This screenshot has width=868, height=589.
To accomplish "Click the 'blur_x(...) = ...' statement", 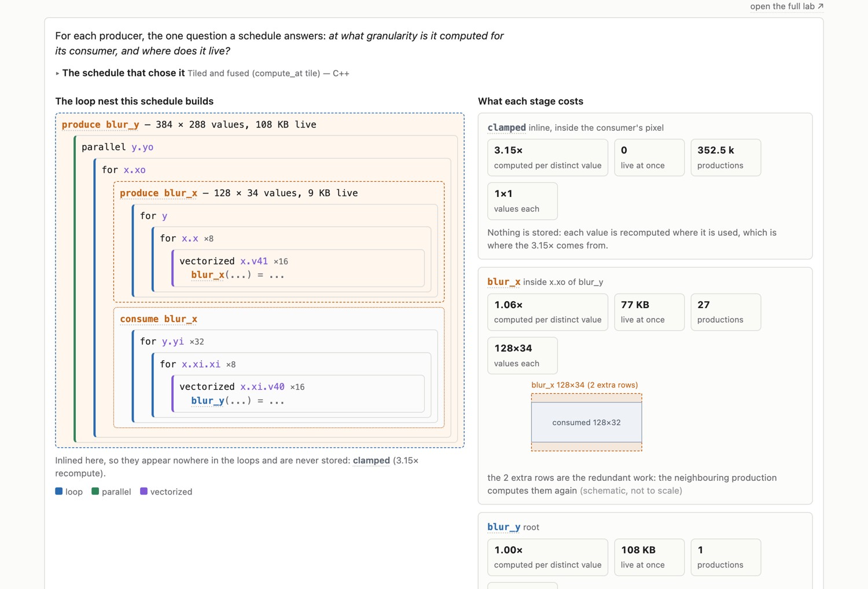I will click(238, 275).
